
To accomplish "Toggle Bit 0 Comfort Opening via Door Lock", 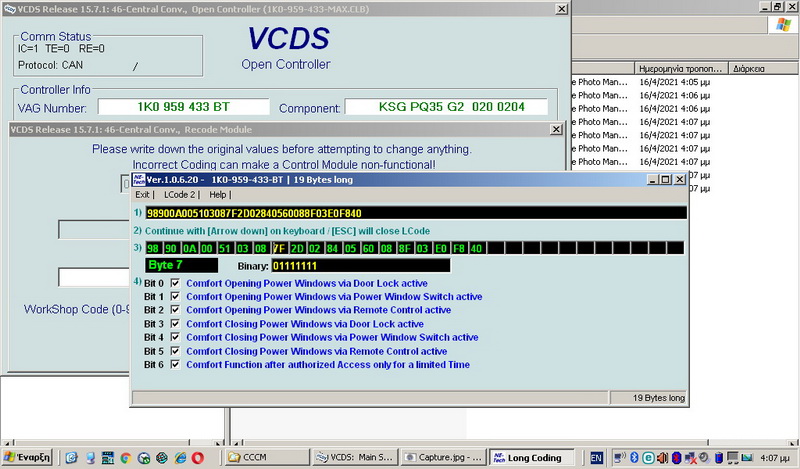I will click(x=175, y=283).
